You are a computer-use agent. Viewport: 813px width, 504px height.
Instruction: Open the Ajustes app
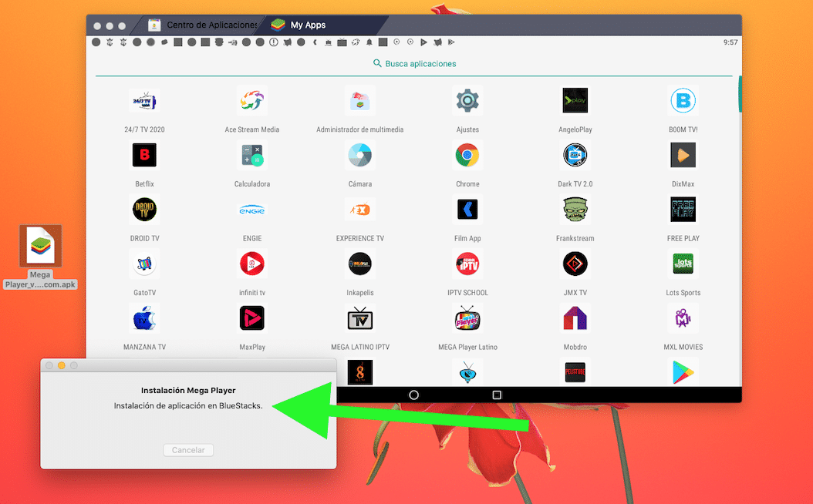tap(467, 100)
